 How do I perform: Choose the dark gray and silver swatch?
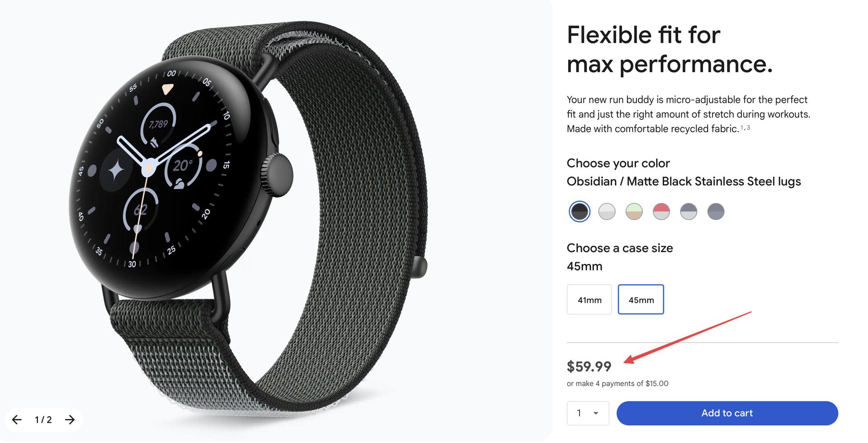[689, 211]
